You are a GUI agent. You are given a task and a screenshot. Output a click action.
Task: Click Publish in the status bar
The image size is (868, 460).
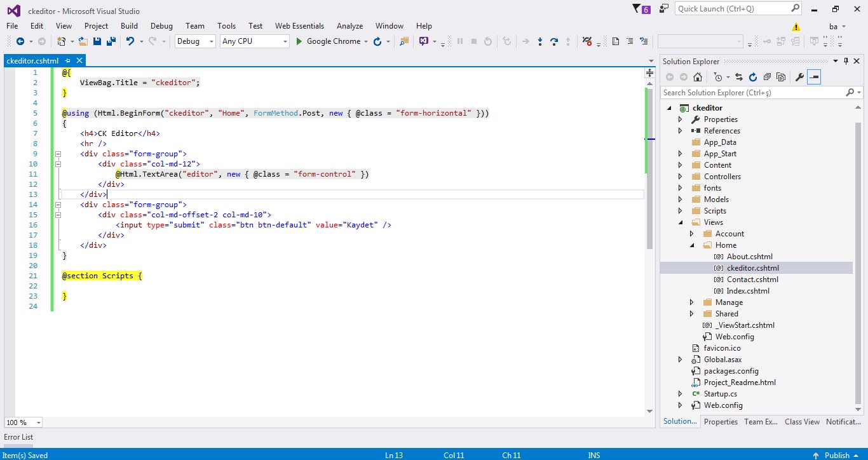click(x=836, y=455)
